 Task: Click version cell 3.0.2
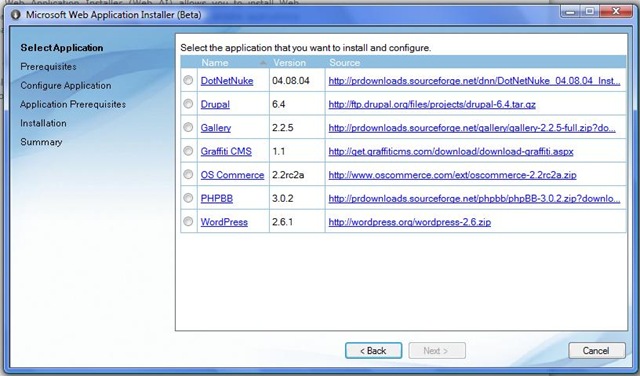click(297, 198)
